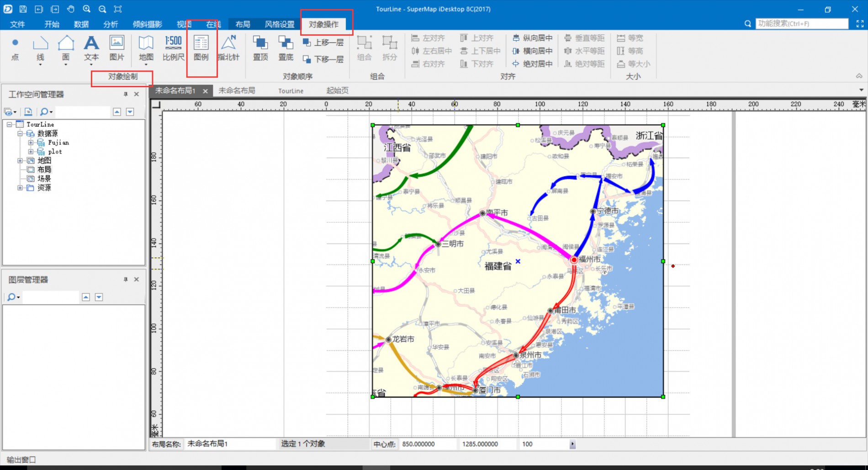Open the 起始页 start page tab
The width and height of the screenshot is (868, 470).
338,90
